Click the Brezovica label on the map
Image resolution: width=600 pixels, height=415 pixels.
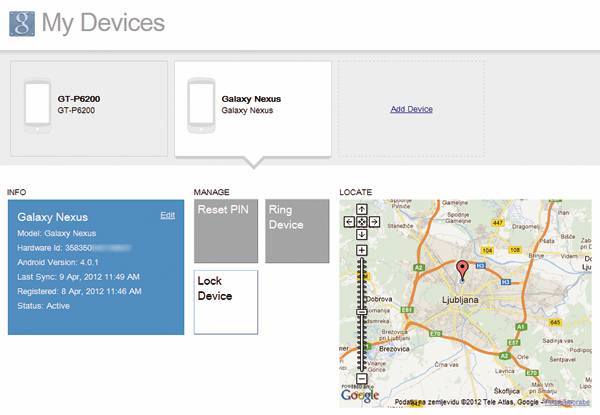pos(394,349)
